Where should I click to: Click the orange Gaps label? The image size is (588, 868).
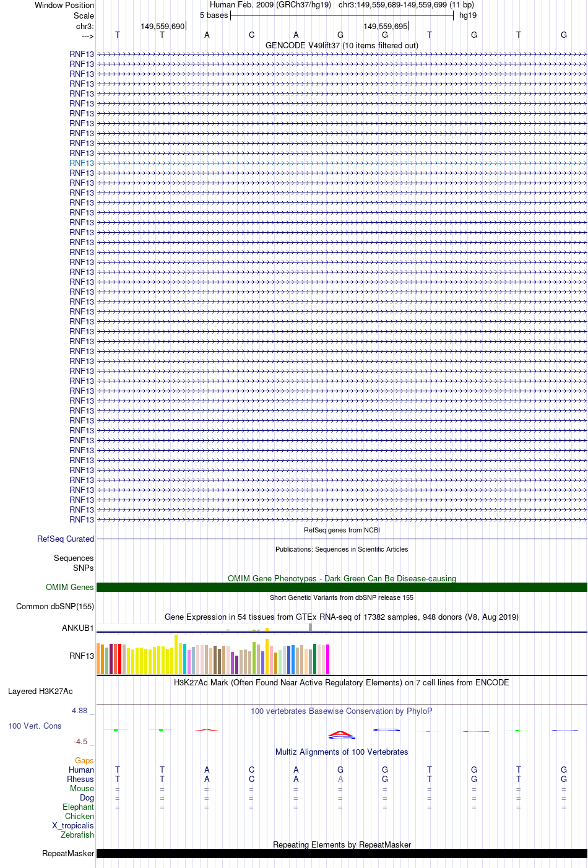(x=84, y=760)
